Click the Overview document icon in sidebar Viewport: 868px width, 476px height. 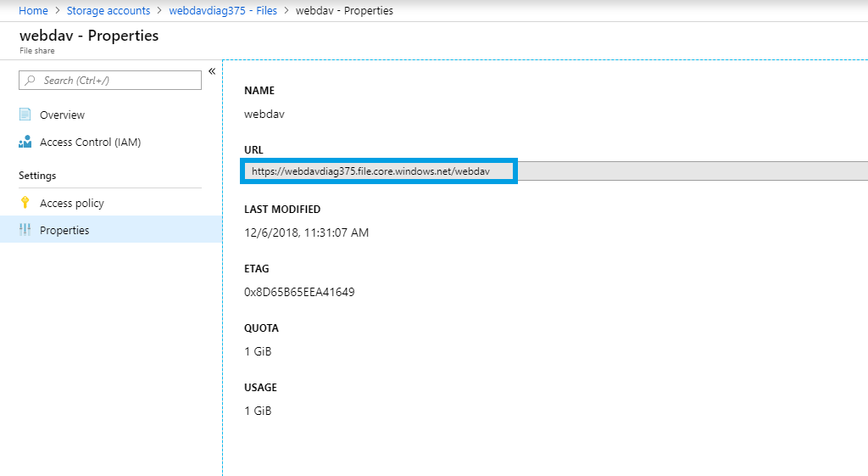25,115
